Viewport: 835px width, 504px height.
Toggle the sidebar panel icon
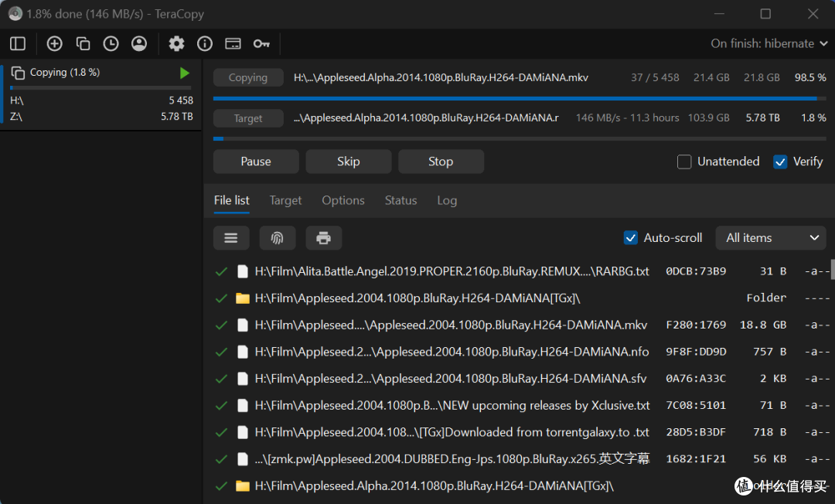click(x=18, y=43)
